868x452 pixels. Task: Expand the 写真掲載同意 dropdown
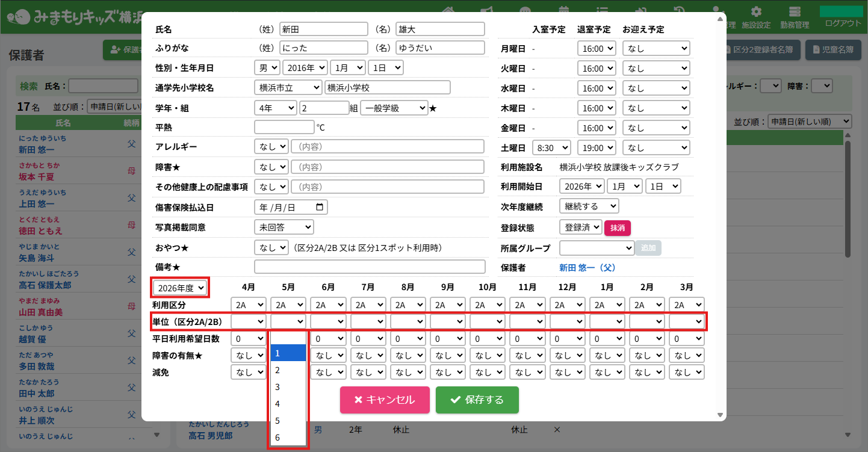(284, 227)
